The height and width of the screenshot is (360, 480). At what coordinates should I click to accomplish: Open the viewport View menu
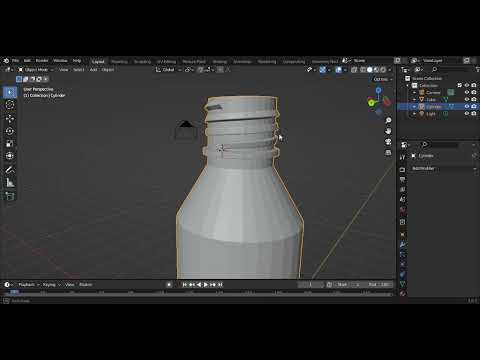pyautogui.click(x=63, y=70)
